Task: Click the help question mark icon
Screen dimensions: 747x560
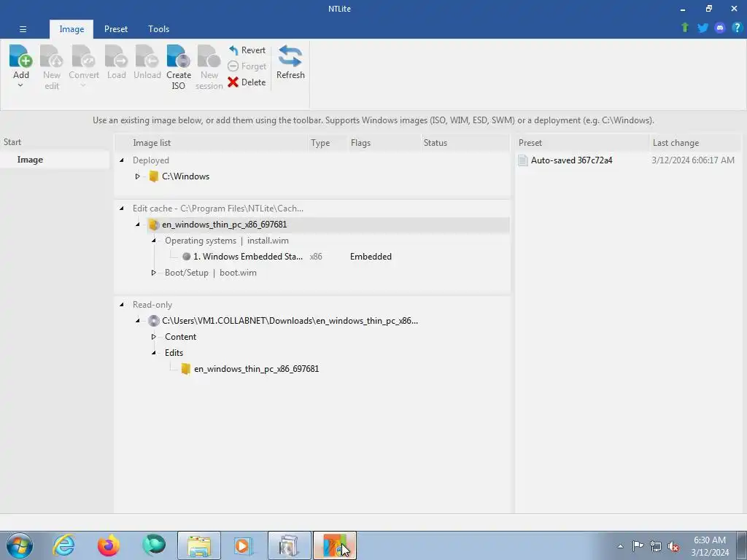Action: pos(737,28)
